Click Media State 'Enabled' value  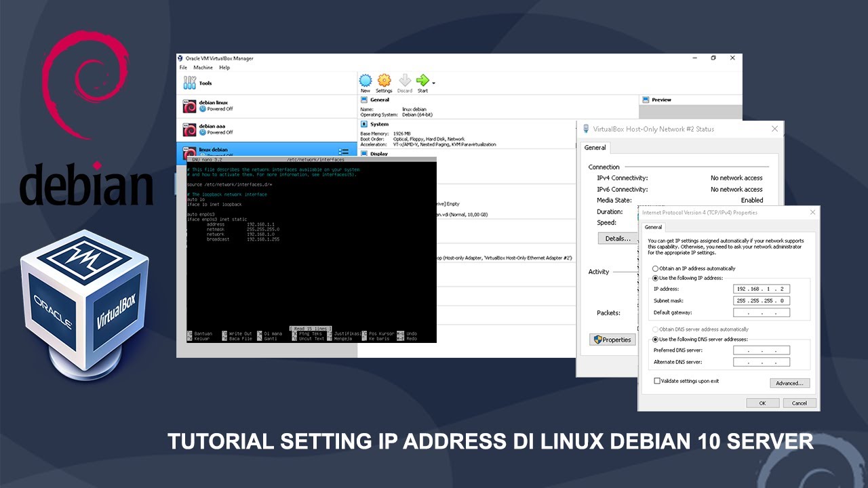[x=752, y=201]
